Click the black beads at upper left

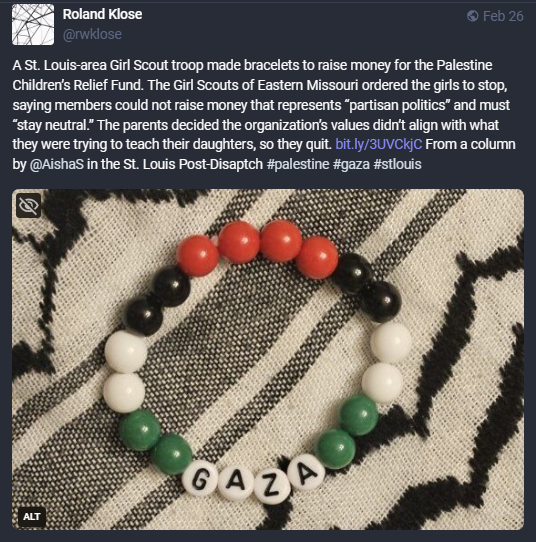pos(157,301)
